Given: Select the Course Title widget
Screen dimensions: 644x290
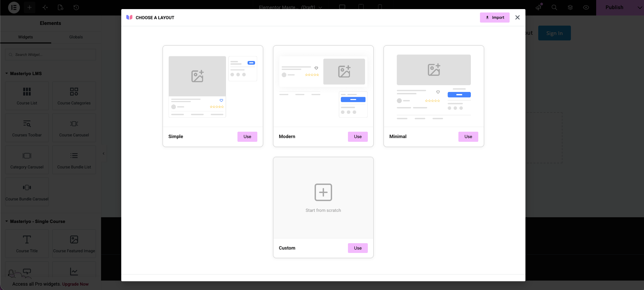Looking at the screenshot, I should (x=27, y=244).
